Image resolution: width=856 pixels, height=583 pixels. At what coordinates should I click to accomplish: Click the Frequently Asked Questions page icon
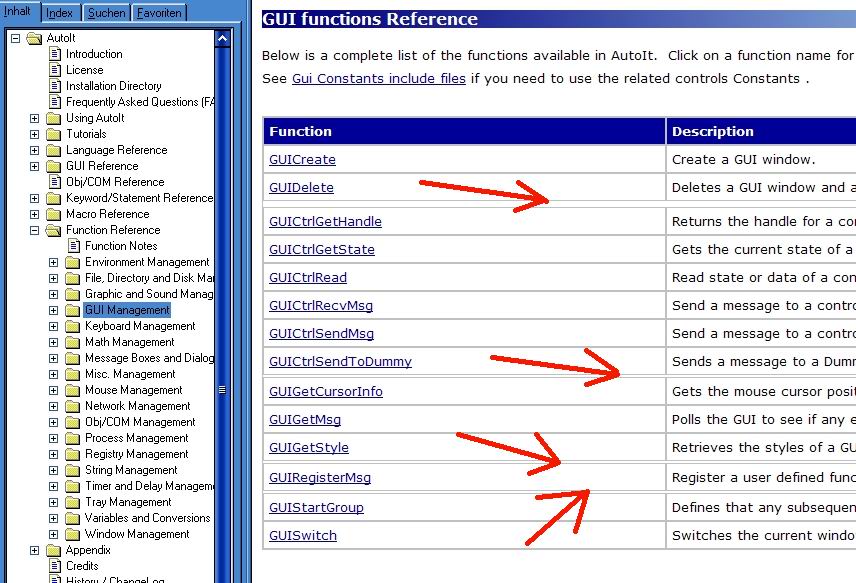[55, 102]
